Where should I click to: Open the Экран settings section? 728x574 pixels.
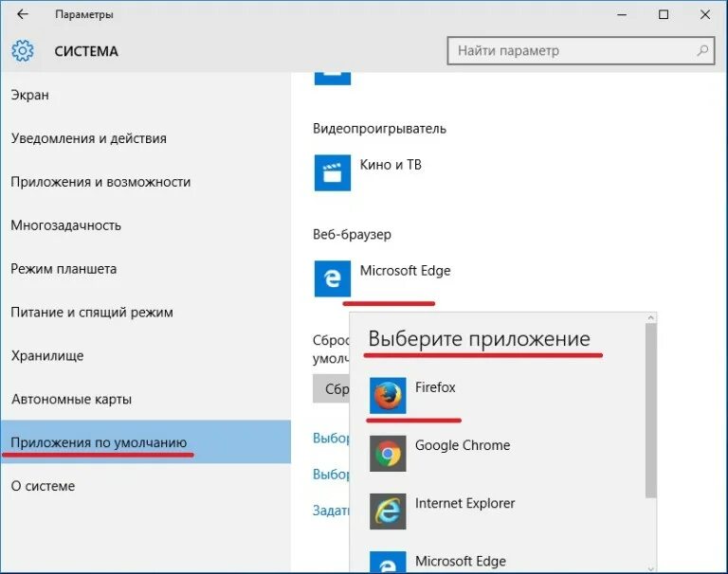[x=145, y=95]
